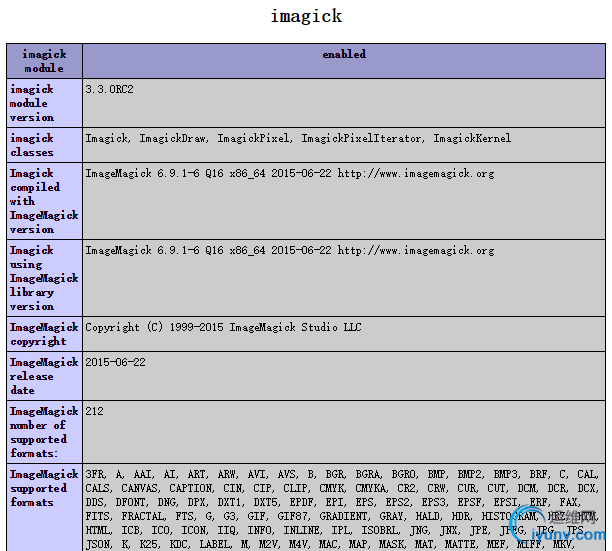
Task: Select the supported formats count '212'
Action: pos(94,411)
